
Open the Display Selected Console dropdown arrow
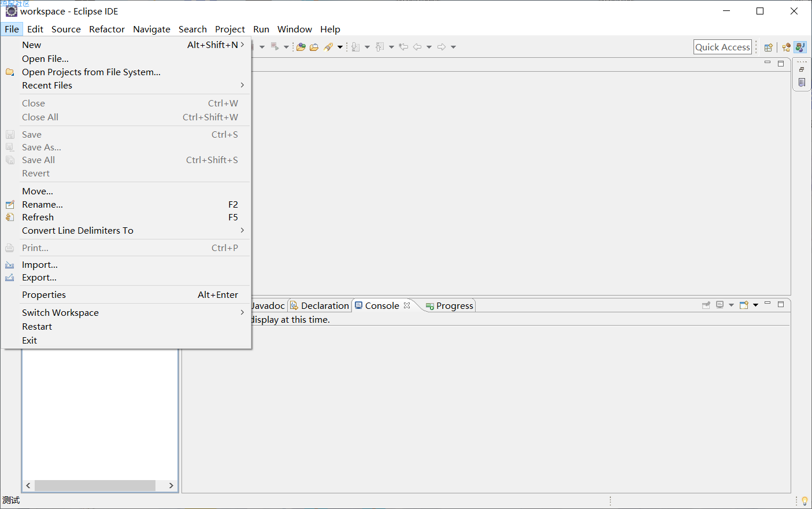[x=731, y=305]
